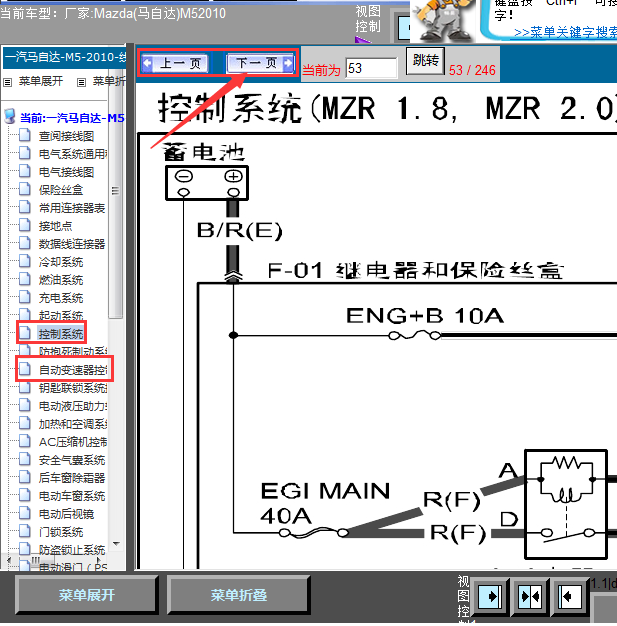Screen dimensions: 617x626
Task: Open 电动车窗系统 tree item
Action: (72, 496)
